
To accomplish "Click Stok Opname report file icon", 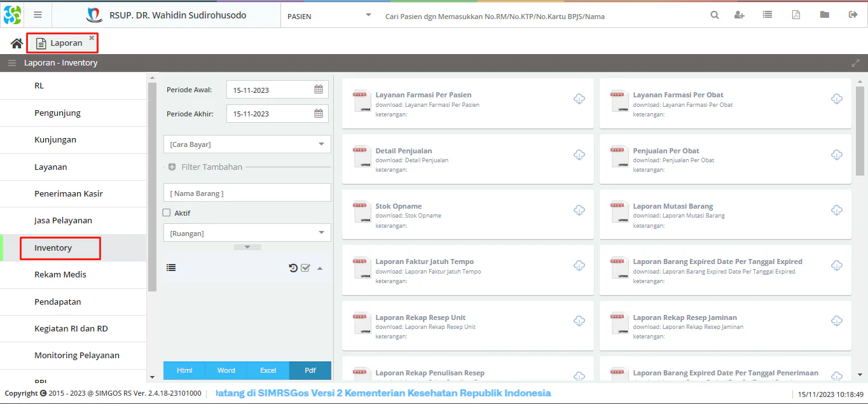I will click(x=361, y=212).
